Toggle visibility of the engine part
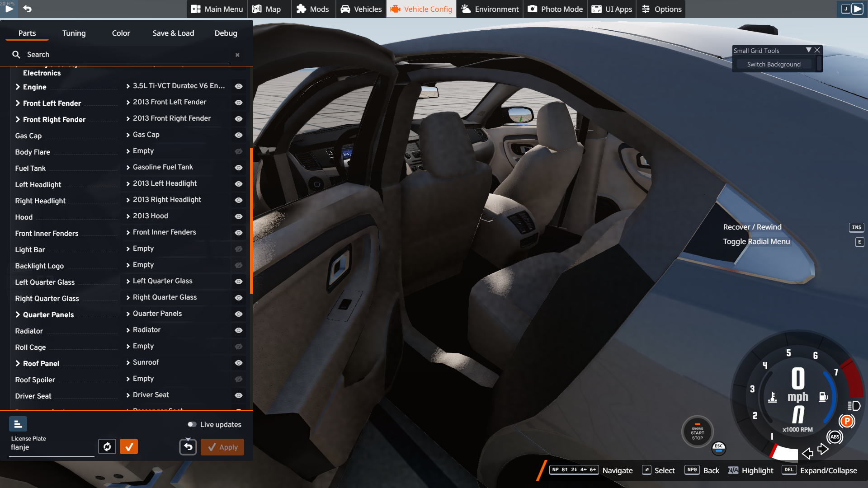The image size is (868, 488). (239, 86)
